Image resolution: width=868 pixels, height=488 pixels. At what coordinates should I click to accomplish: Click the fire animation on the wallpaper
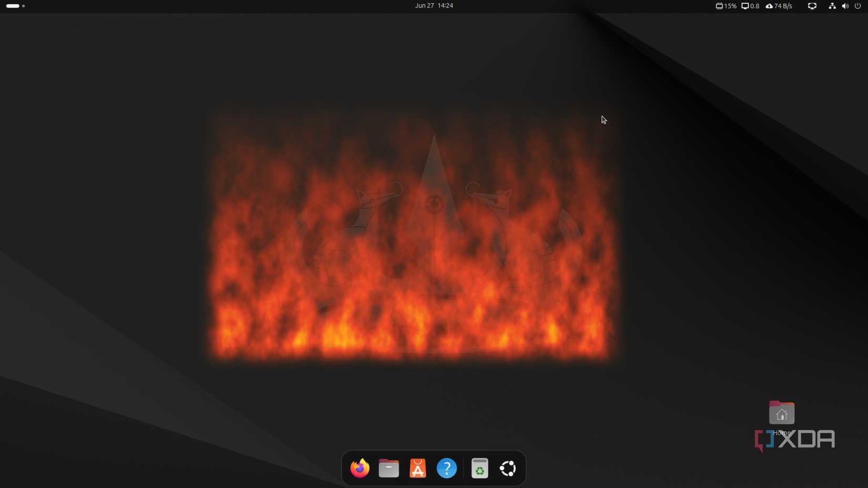coord(413,234)
